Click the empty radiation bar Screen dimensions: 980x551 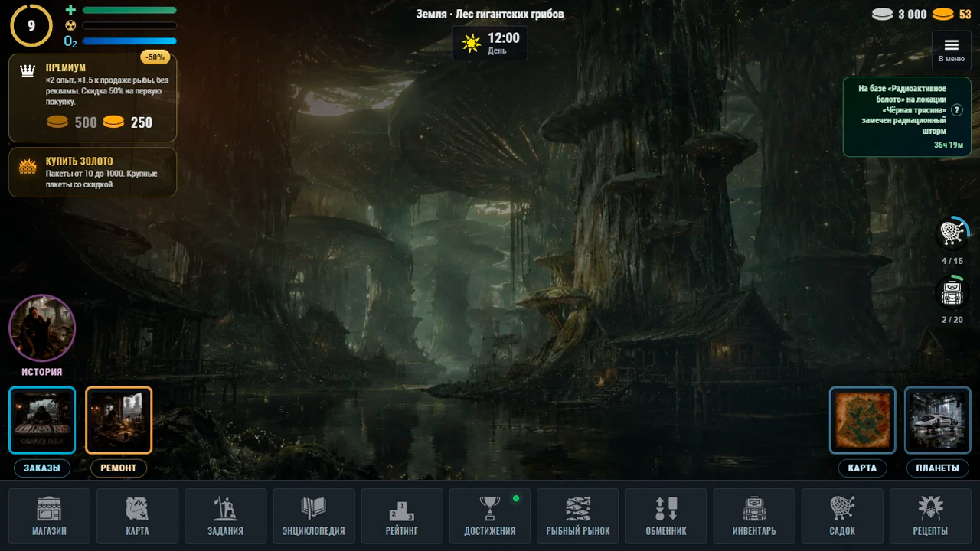[129, 25]
